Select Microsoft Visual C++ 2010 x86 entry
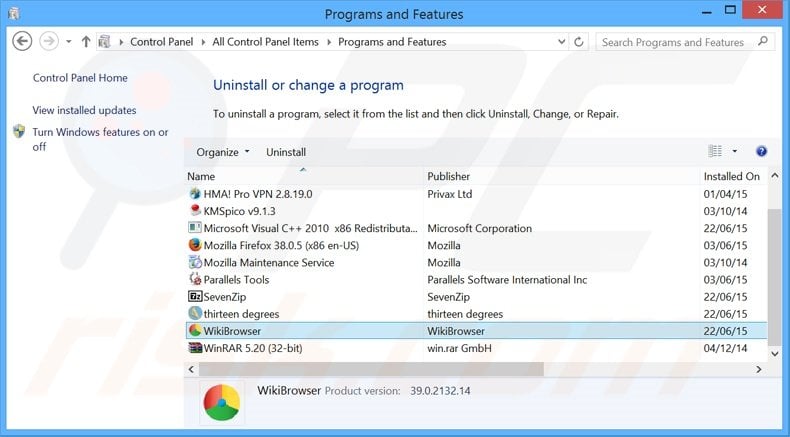 [x=310, y=228]
